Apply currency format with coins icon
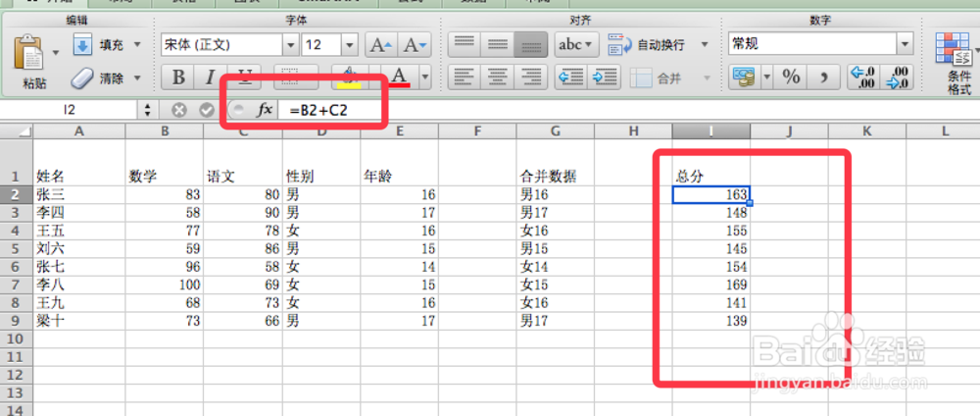The height and width of the screenshot is (416, 980). (x=744, y=78)
